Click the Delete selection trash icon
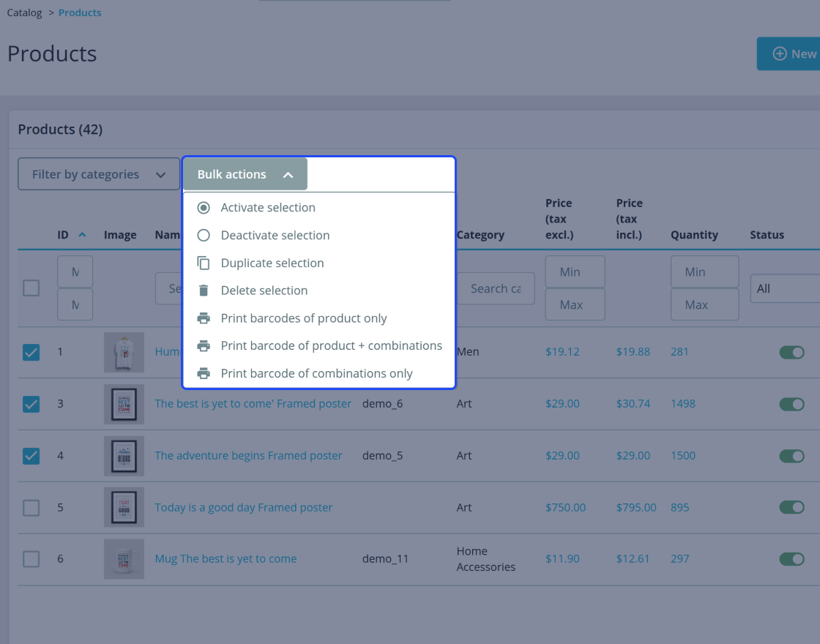 click(204, 291)
